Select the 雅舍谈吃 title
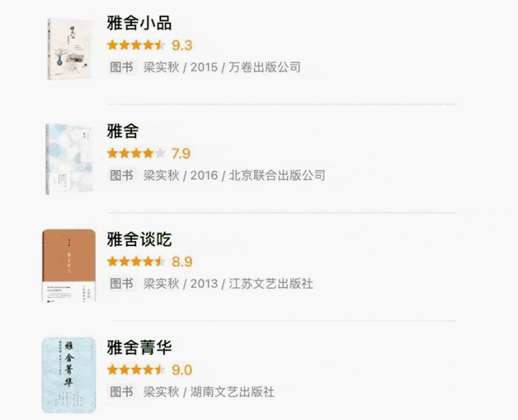This screenshot has height=420, width=518. click(x=139, y=240)
